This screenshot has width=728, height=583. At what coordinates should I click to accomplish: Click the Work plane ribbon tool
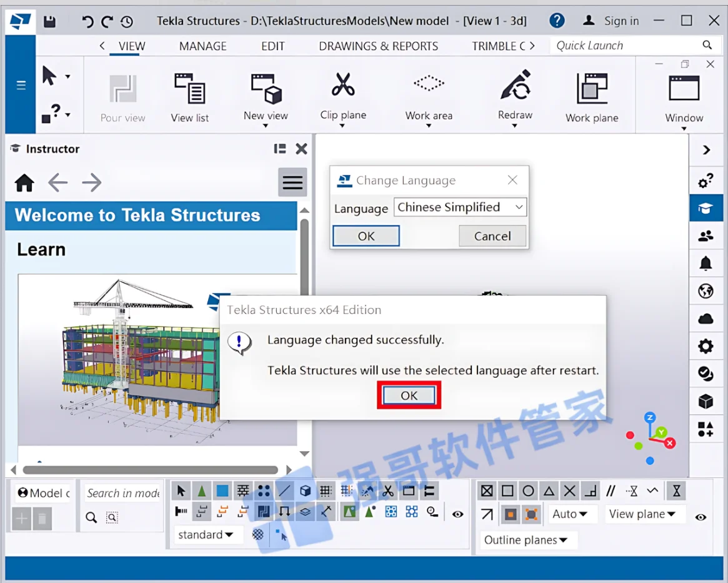592,97
